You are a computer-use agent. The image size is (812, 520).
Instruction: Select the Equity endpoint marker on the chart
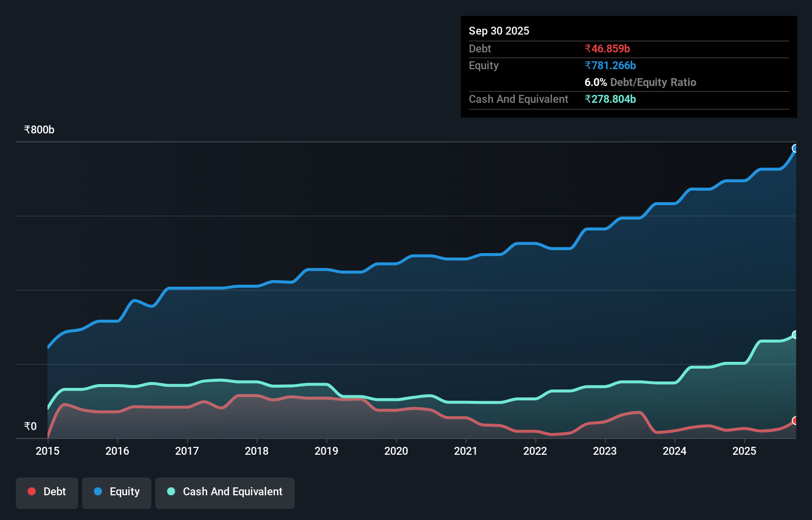tap(795, 148)
